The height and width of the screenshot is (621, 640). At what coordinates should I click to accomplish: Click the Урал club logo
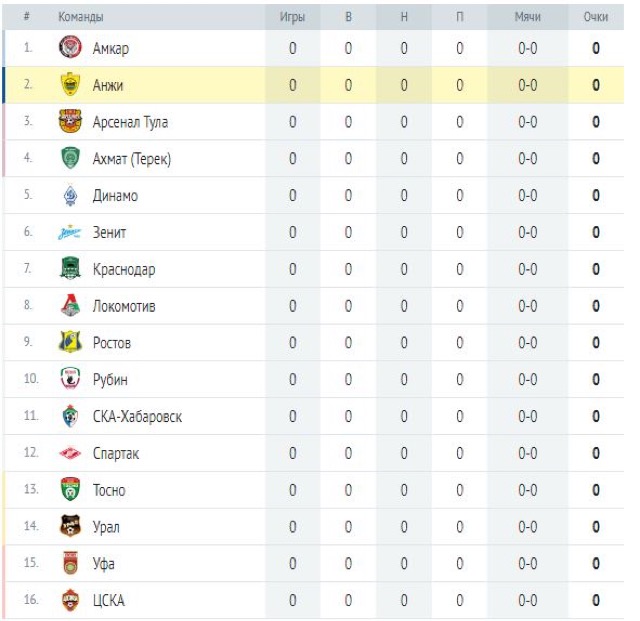coord(69,527)
